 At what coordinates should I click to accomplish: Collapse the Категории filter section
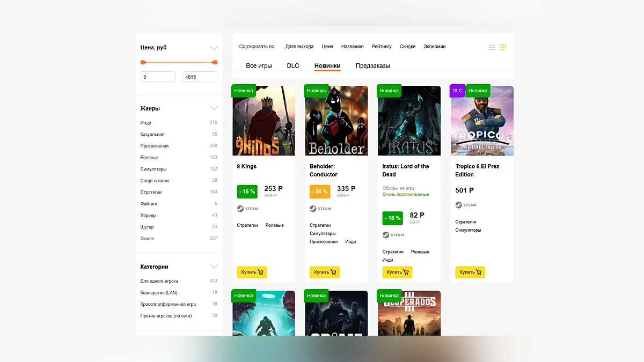pos(214,267)
